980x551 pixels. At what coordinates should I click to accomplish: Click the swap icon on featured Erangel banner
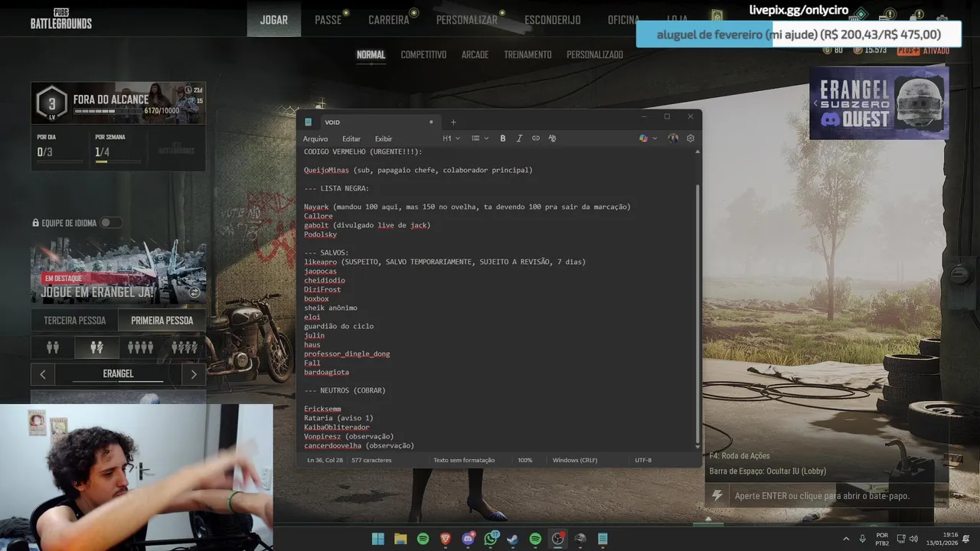click(194, 292)
